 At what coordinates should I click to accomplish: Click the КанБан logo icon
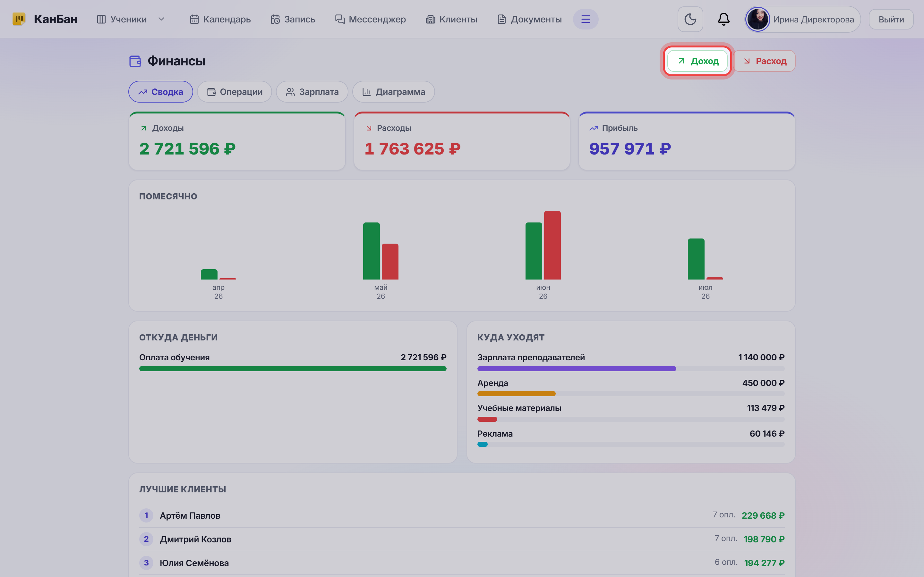(x=19, y=19)
